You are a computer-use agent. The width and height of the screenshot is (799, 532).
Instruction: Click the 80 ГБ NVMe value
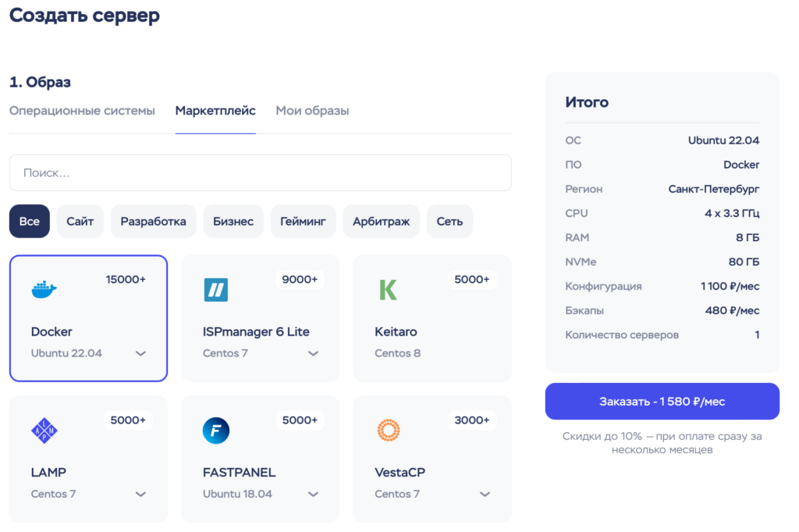coord(744,262)
